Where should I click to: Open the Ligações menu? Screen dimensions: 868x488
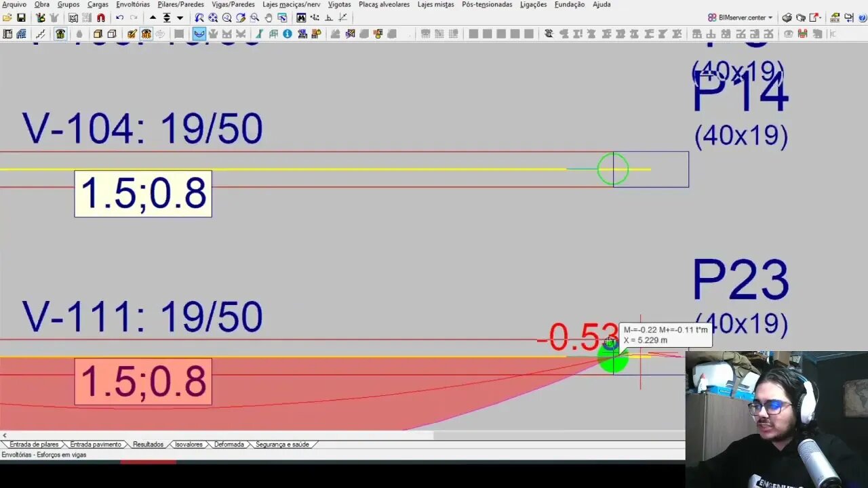click(534, 4)
